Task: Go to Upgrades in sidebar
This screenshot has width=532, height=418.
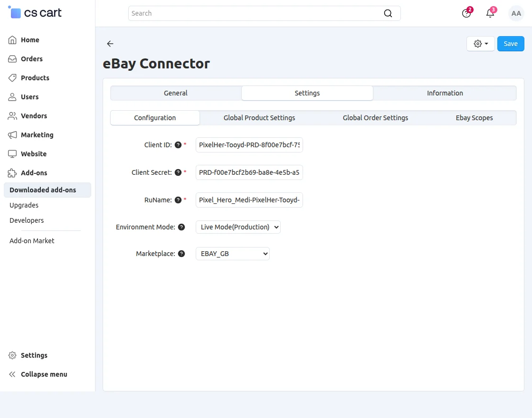Action: coord(24,205)
